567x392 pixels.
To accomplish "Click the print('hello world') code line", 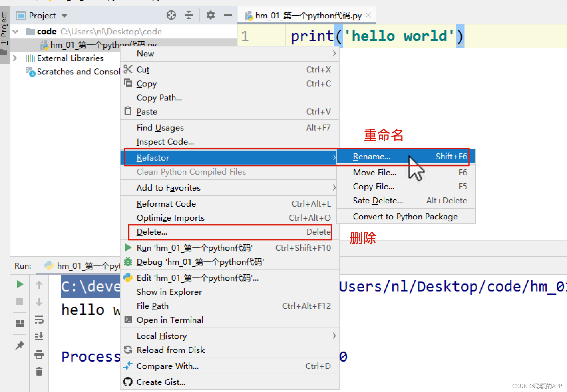I will point(377,36).
